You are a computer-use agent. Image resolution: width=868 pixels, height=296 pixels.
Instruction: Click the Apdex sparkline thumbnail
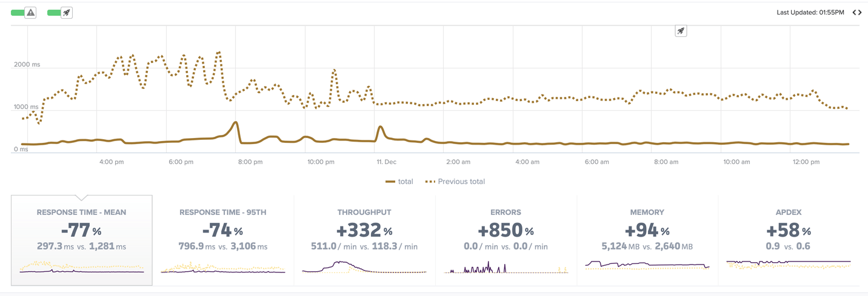[x=789, y=264]
